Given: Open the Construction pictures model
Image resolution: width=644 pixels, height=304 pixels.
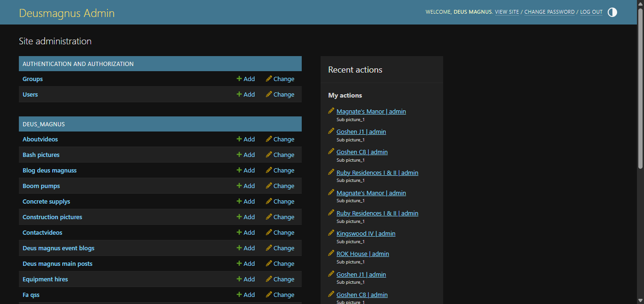Looking at the screenshot, I should (x=52, y=217).
